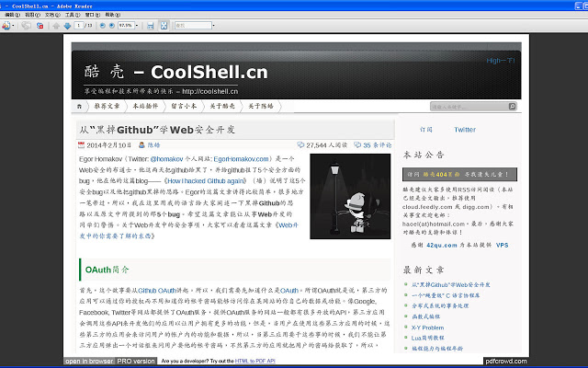Zoom out with the minus button
Image resolution: width=588 pixels, height=368 pixels.
(102, 26)
